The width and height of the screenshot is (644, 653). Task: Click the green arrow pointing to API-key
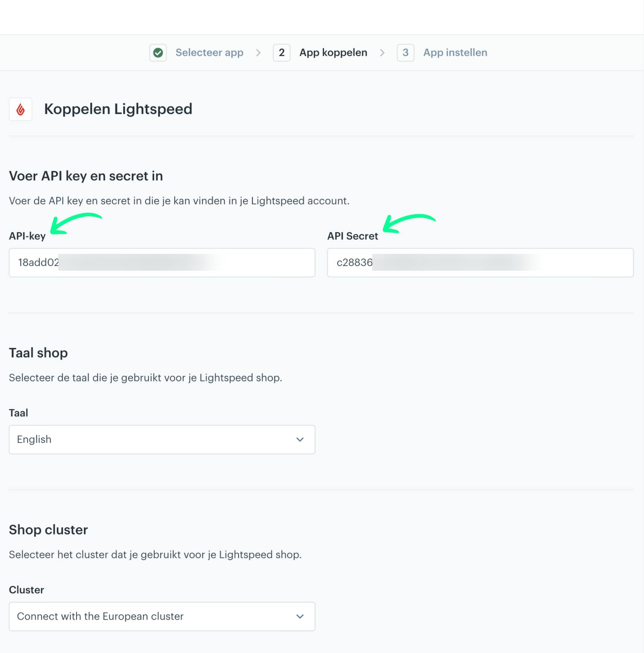tap(75, 223)
